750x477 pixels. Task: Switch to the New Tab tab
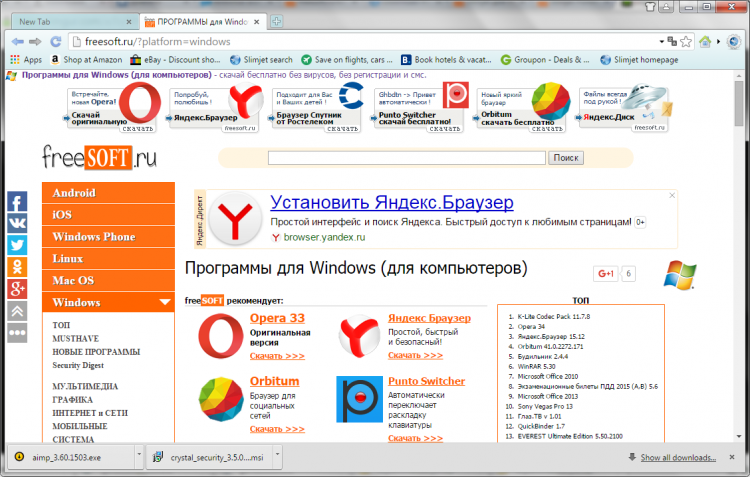tap(74, 22)
